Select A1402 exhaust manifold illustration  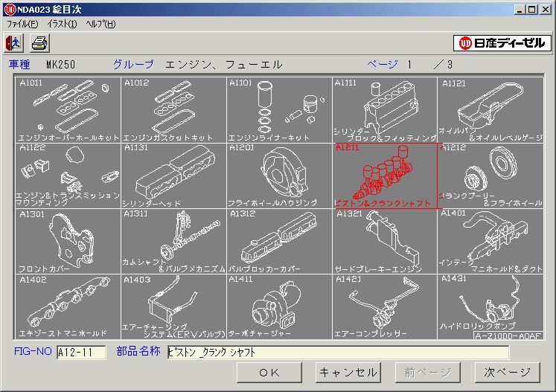point(67,306)
